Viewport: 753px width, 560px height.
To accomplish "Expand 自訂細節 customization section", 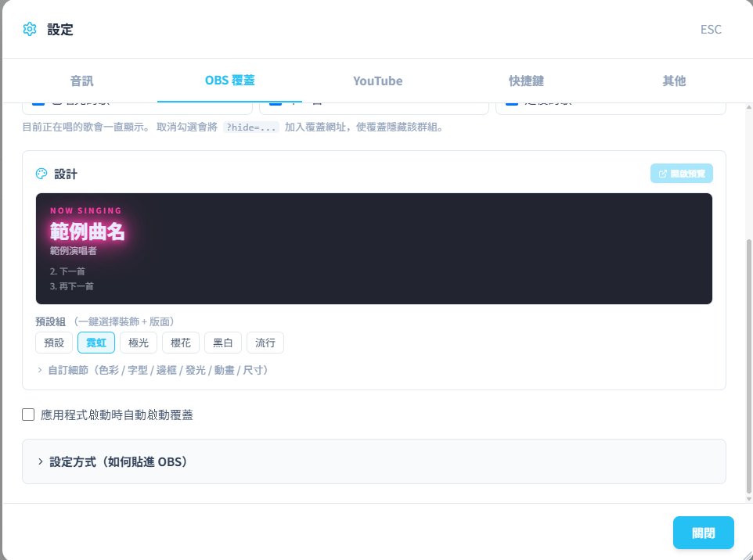I will coord(153,370).
